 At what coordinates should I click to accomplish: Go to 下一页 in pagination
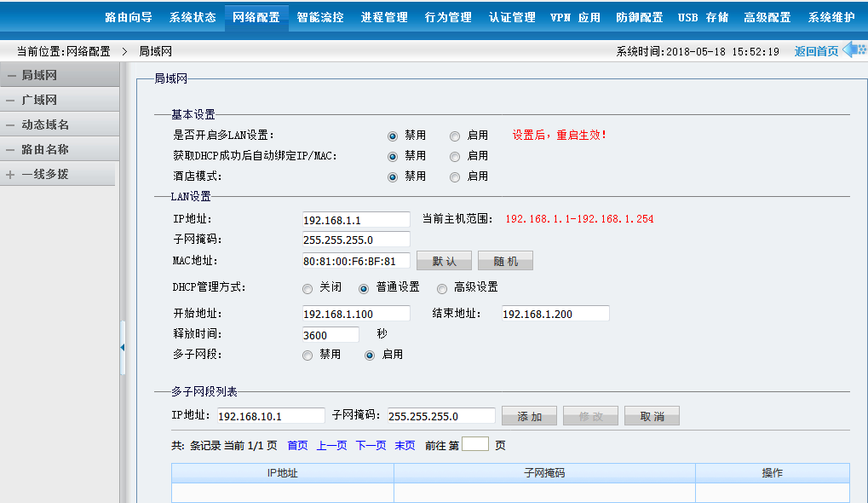371,445
